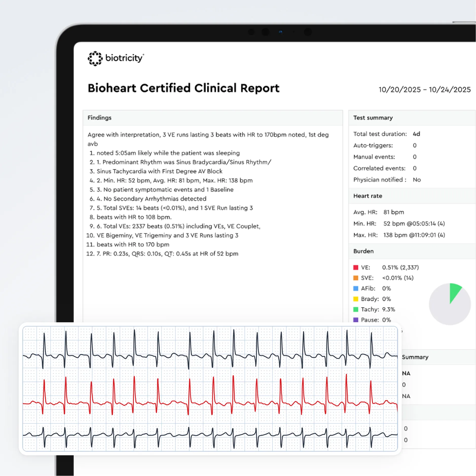Click the Physician notified value No
476x476 pixels.
click(417, 180)
